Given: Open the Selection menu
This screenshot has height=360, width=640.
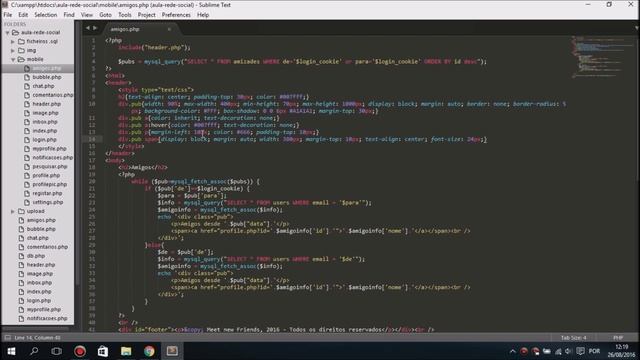Looking at the screenshot, I should pyautogui.click(x=45, y=15).
